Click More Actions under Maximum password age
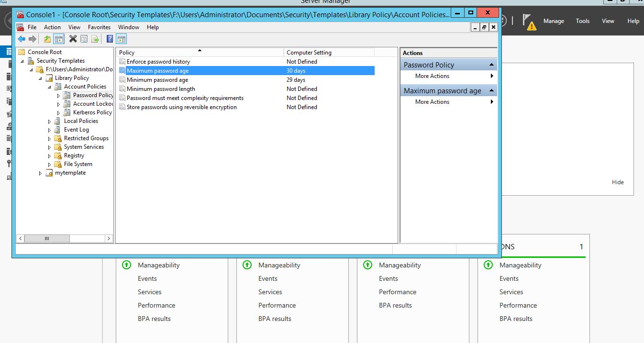 432,102
